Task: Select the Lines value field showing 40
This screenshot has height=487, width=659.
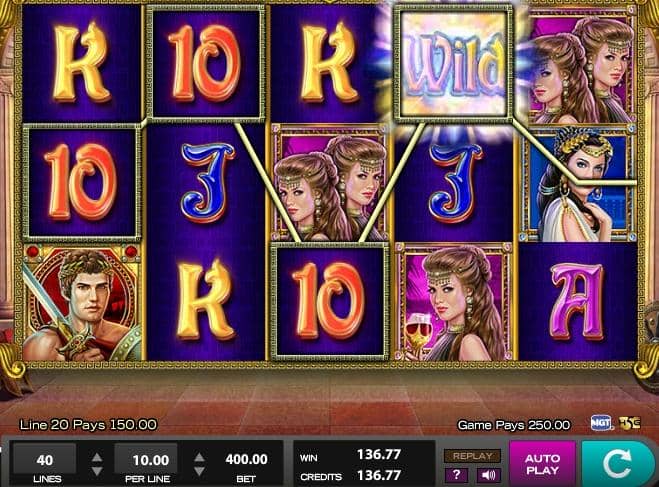Action: click(45, 459)
